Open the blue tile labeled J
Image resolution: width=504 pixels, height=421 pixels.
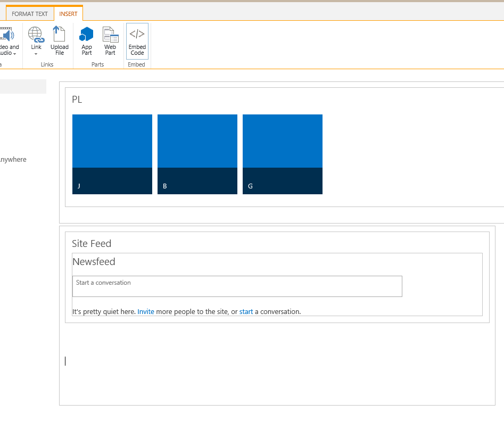112,154
